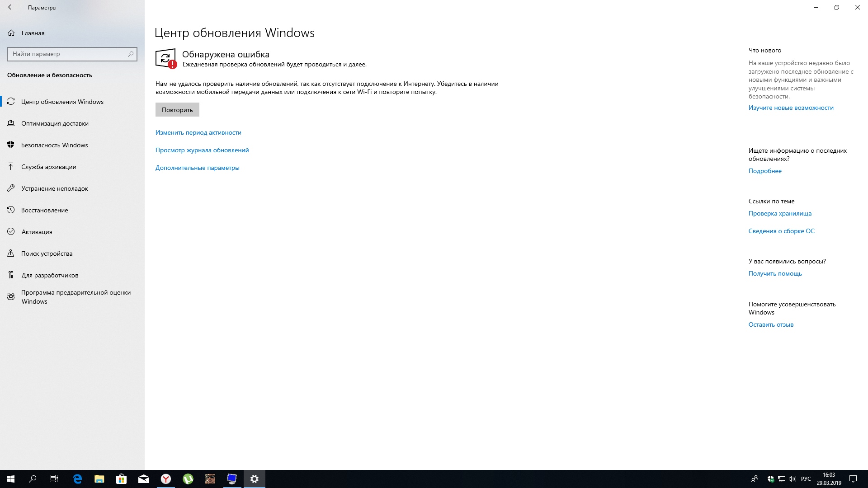
Task: Click the Подробнее link
Action: 765,171
